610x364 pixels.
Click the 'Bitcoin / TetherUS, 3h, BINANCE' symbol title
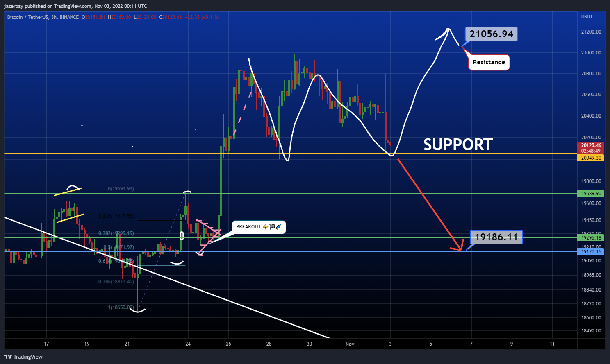pyautogui.click(x=43, y=17)
